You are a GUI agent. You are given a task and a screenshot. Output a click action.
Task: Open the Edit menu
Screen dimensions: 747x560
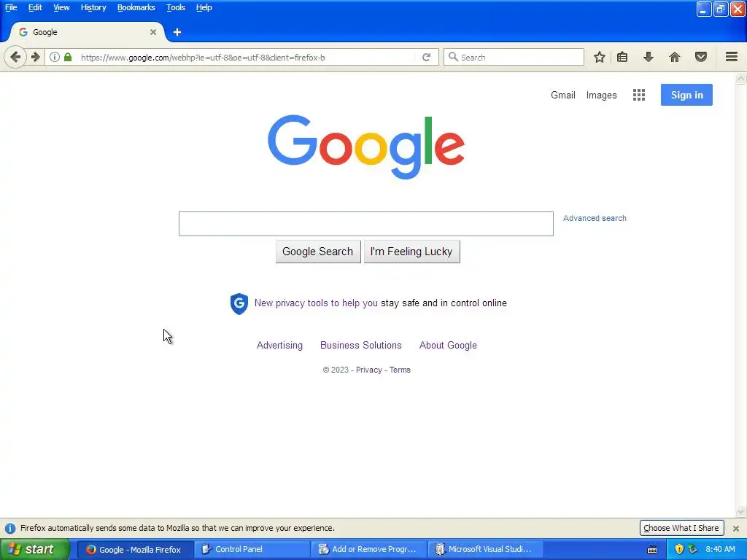point(35,7)
